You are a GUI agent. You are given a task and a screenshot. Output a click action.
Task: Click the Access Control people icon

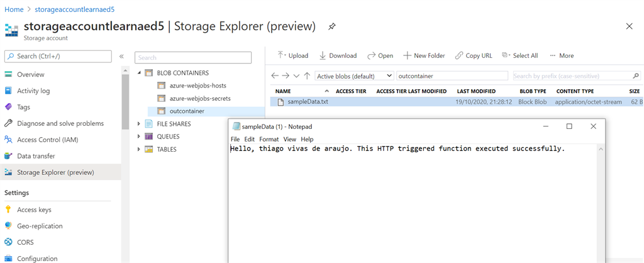8,140
